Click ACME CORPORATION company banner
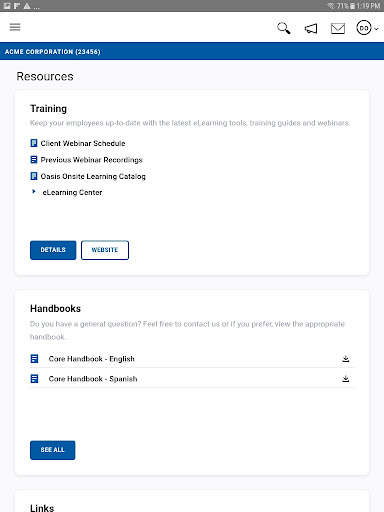 coord(192,51)
